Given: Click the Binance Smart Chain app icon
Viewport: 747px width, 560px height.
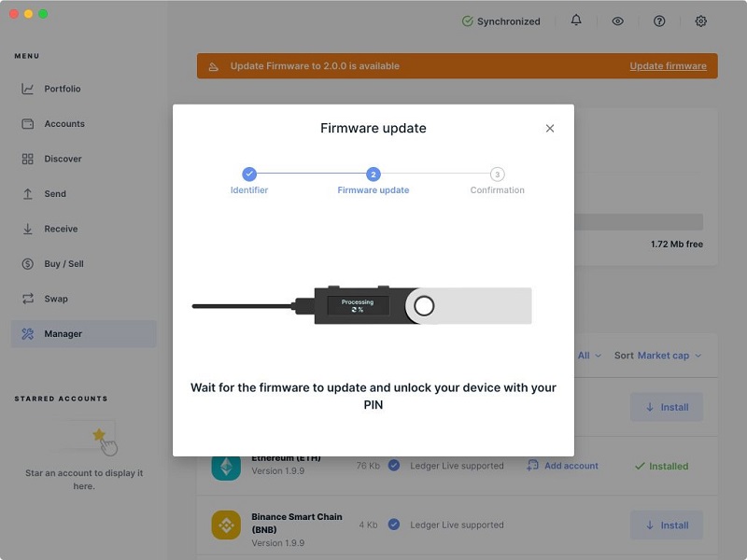Looking at the screenshot, I should (x=226, y=525).
